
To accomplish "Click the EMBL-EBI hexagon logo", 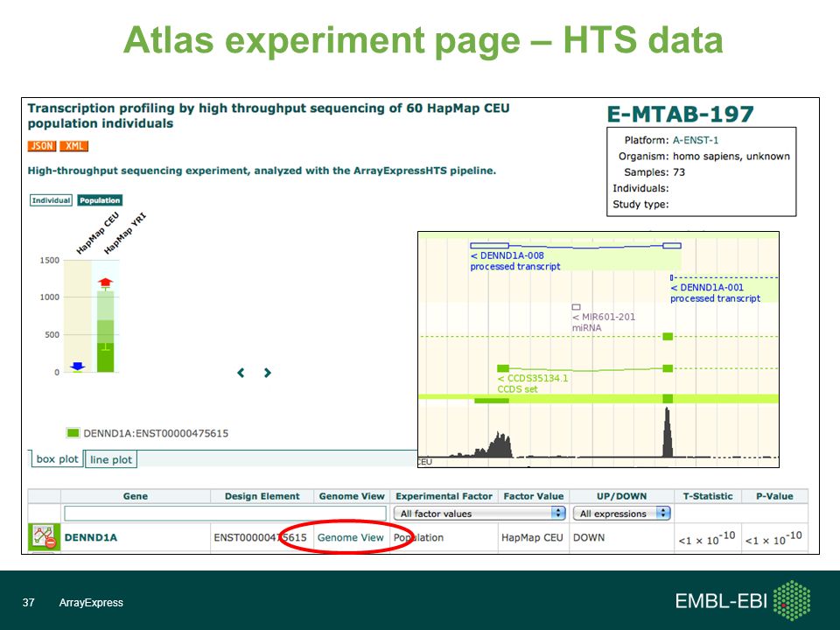I will pos(792,600).
